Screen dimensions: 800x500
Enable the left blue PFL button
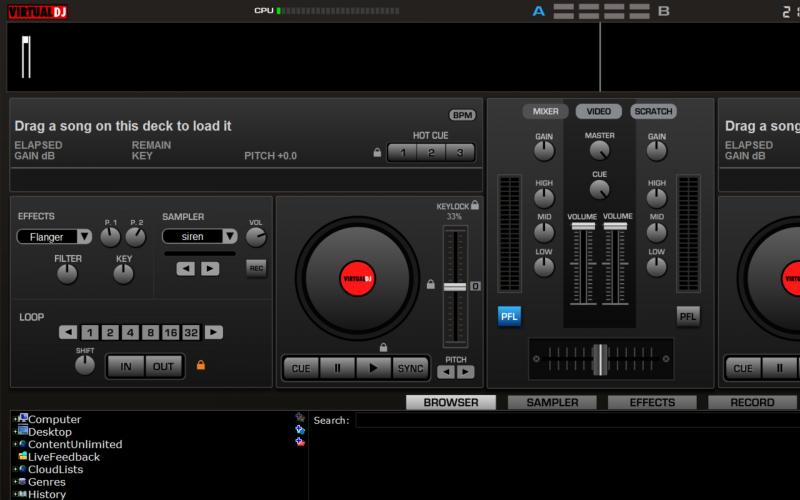tap(509, 316)
